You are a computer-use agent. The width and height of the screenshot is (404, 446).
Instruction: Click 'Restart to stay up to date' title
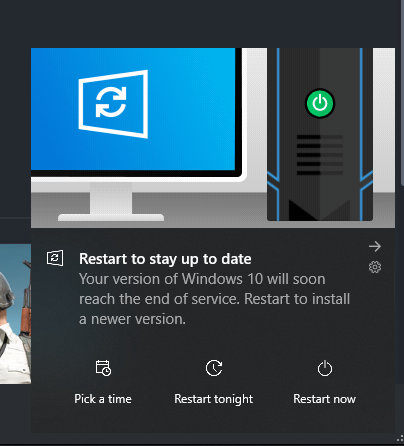(165, 259)
